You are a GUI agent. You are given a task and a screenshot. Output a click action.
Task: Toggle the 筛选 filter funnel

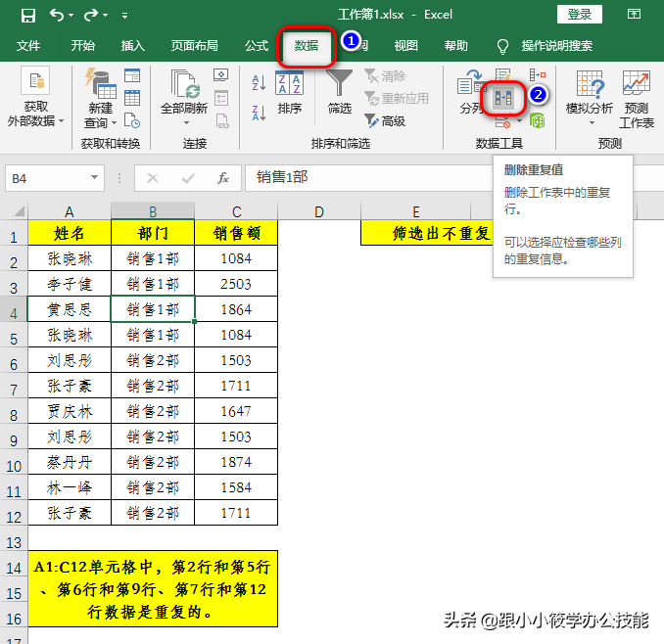coord(340,92)
